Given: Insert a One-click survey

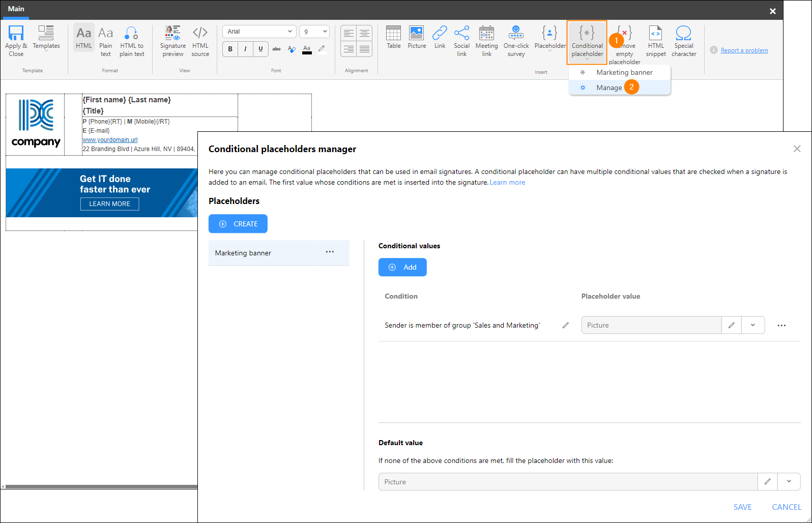Looking at the screenshot, I should [516, 41].
